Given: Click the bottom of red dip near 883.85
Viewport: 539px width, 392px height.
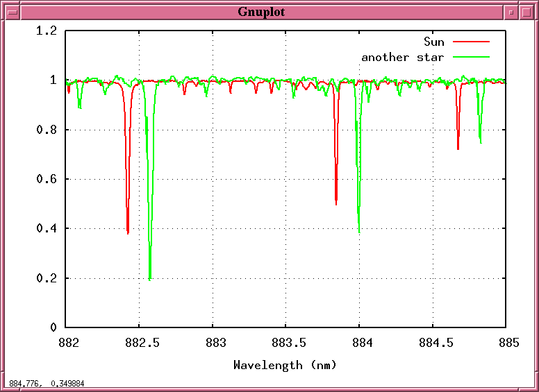Looking at the screenshot, I should pos(336,203).
